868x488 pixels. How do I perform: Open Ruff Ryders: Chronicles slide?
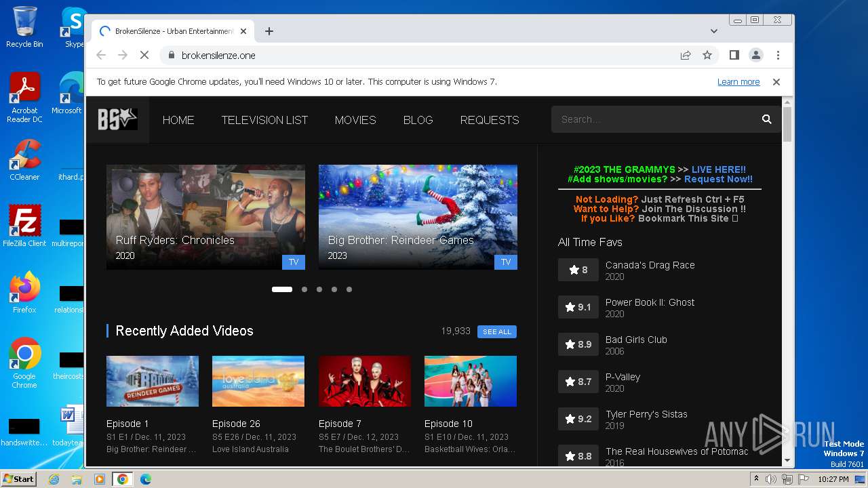pos(205,217)
